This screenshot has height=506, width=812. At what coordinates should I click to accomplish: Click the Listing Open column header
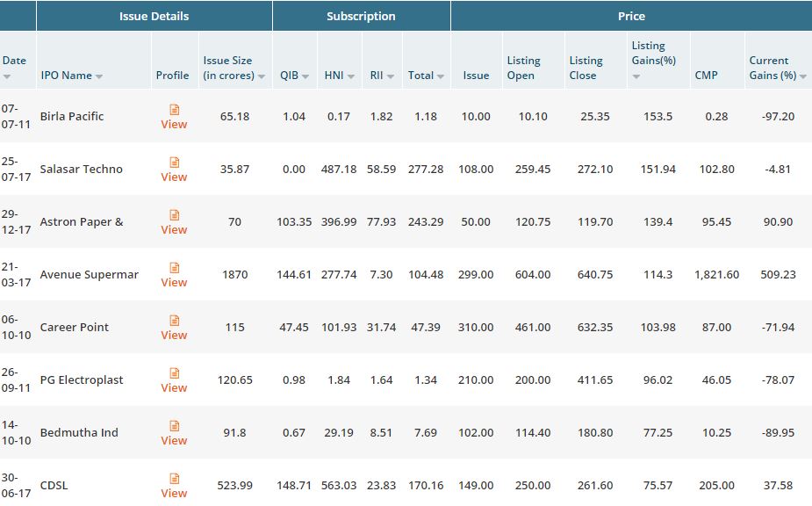[523, 68]
